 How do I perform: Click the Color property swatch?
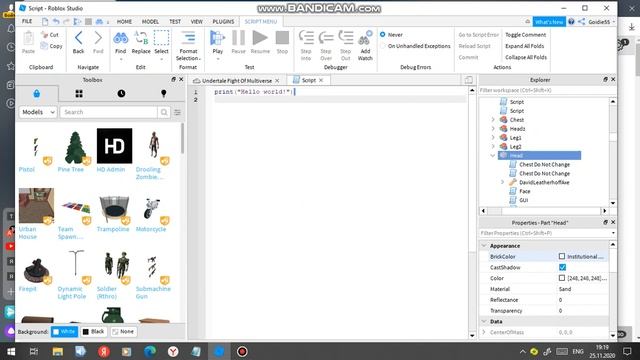tap(562, 278)
